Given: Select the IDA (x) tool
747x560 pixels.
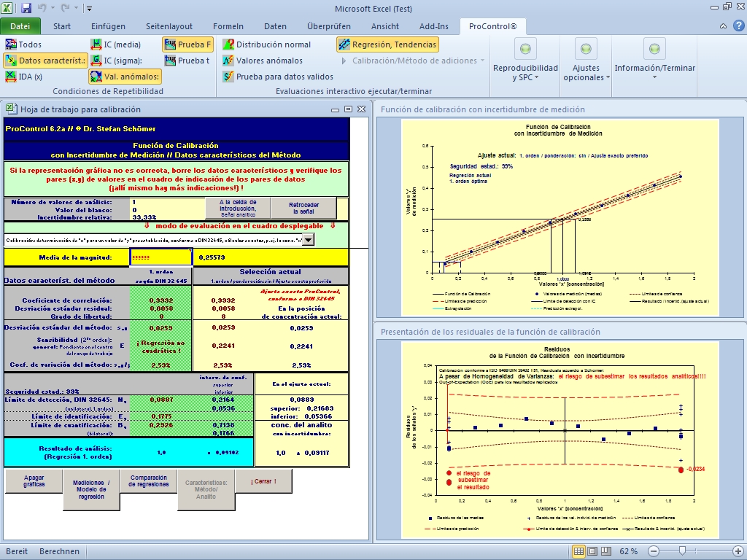Looking at the screenshot, I should [x=24, y=77].
